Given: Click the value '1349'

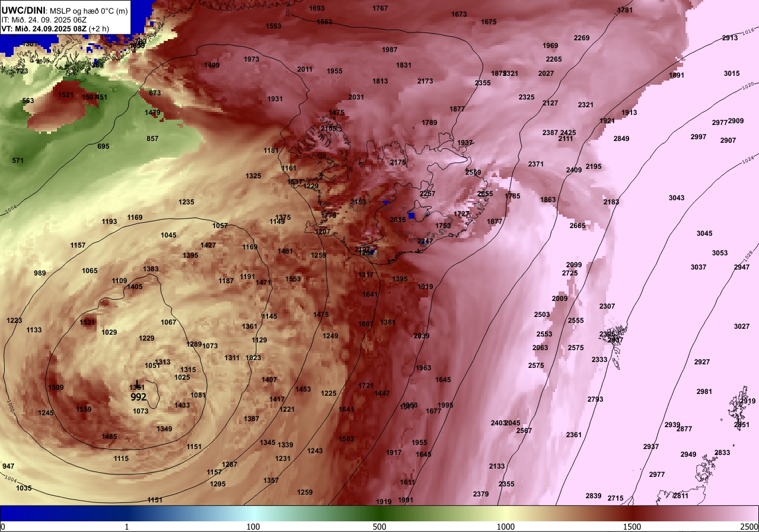Looking at the screenshot, I should coord(164,429).
